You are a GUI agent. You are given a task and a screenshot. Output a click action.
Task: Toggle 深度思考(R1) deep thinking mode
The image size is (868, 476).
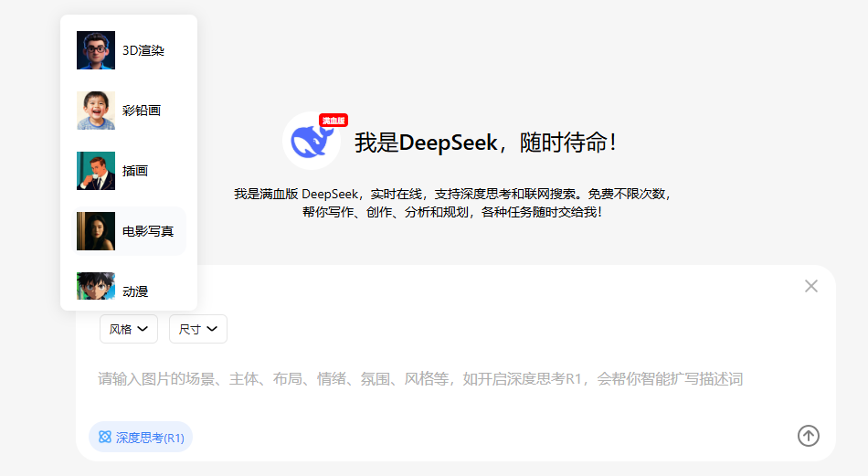[x=141, y=438]
